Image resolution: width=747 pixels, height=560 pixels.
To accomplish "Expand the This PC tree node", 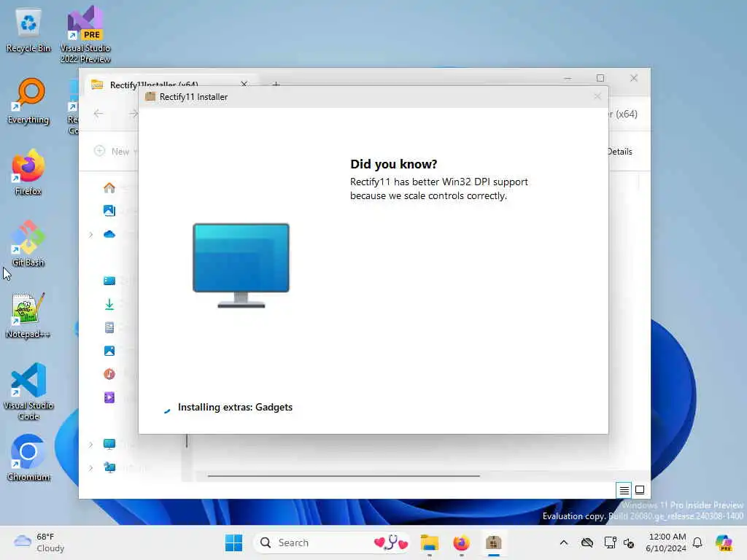I will tap(91, 444).
